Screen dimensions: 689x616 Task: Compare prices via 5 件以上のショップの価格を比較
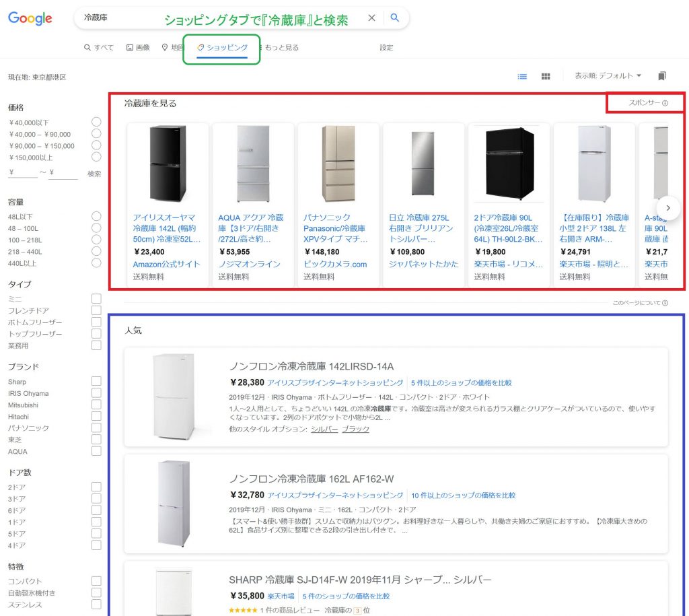coord(462,383)
